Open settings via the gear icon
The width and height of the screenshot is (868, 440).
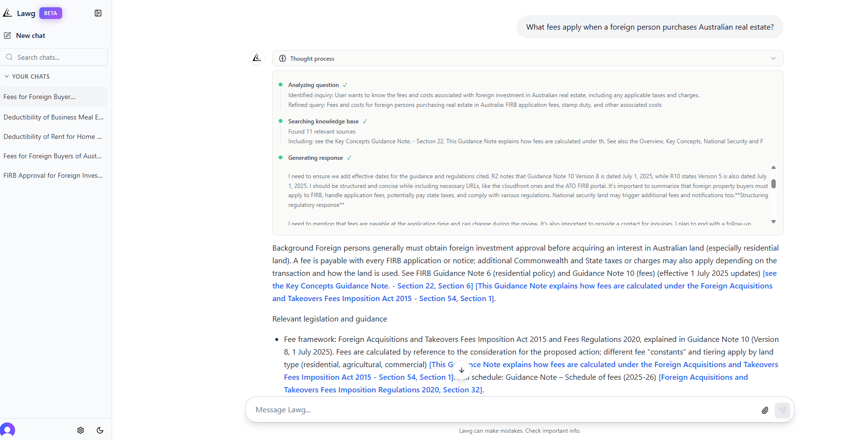[x=81, y=430]
